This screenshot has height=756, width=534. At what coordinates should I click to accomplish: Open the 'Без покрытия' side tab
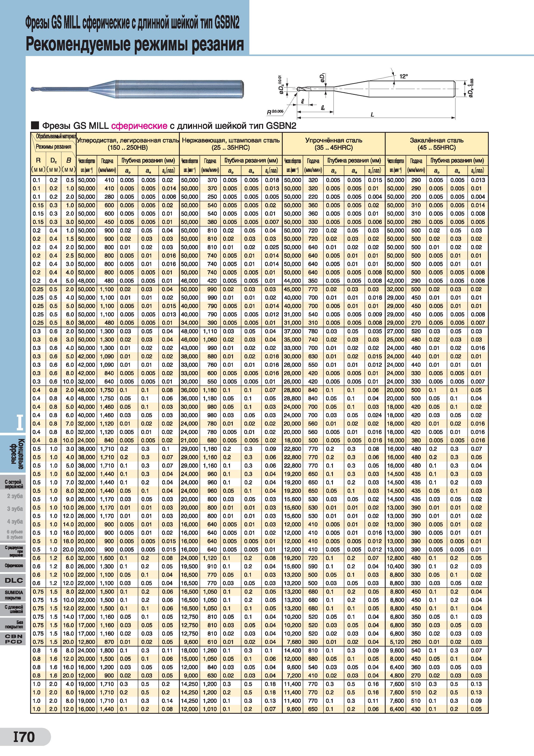[x=13, y=625]
